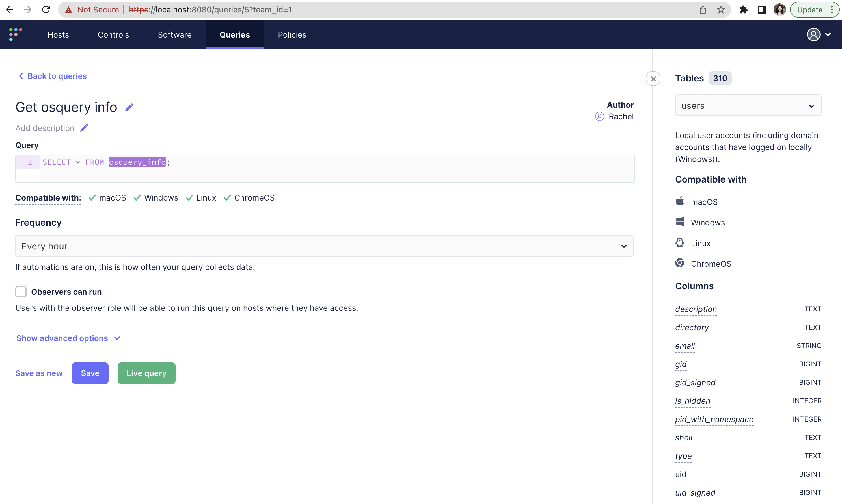The image size is (842, 504).
Task: Click the pencil icon next to Add description
Action: [84, 128]
